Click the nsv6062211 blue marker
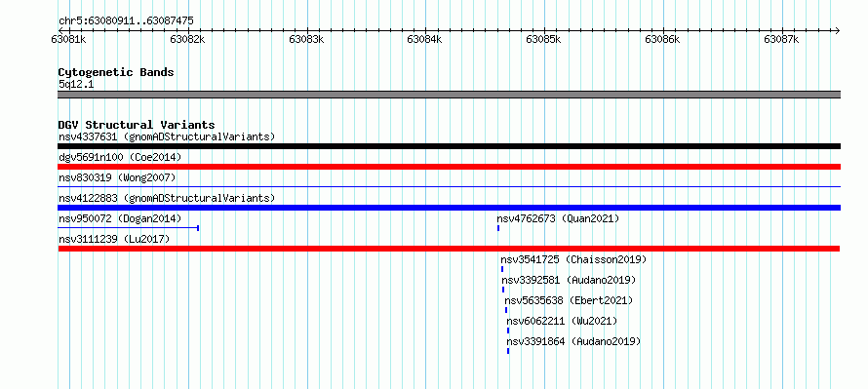The height and width of the screenshot is (389, 868). 508,331
